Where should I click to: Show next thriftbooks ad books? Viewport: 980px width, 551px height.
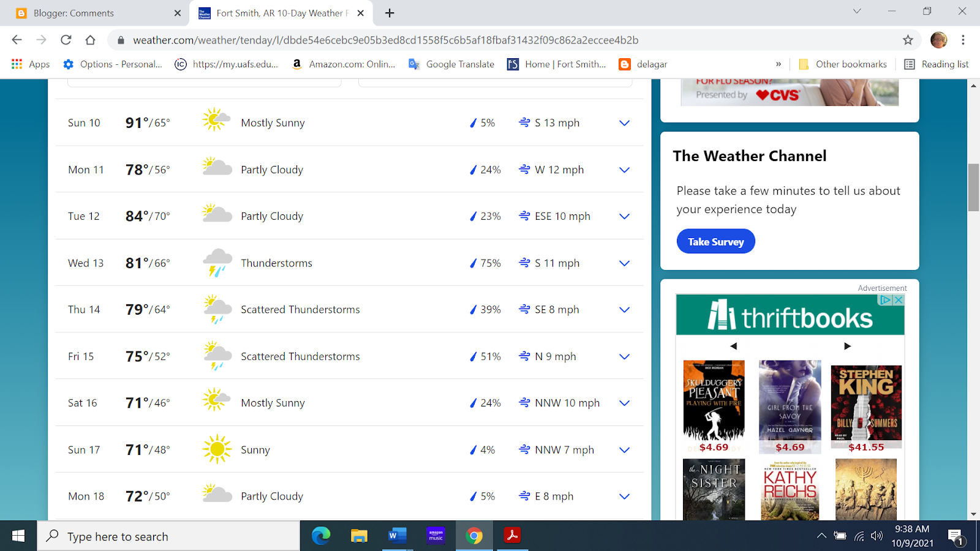847,346
